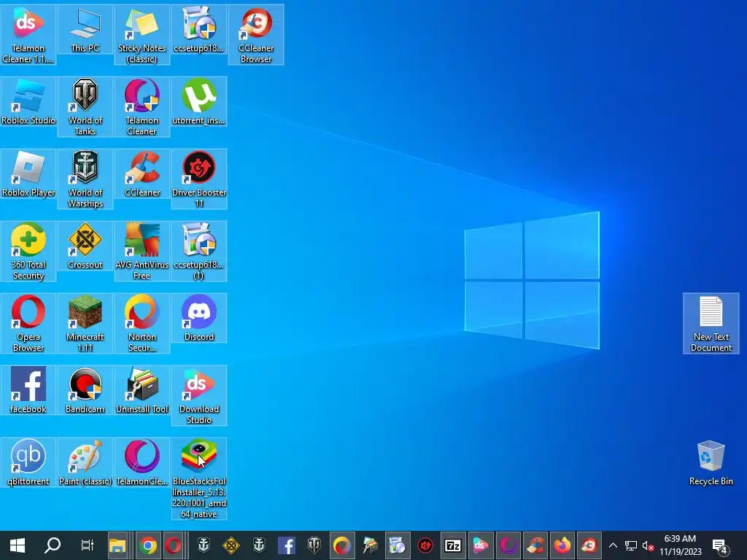Open the clock and date flyout
Image resolution: width=747 pixels, height=560 pixels.
tap(681, 545)
